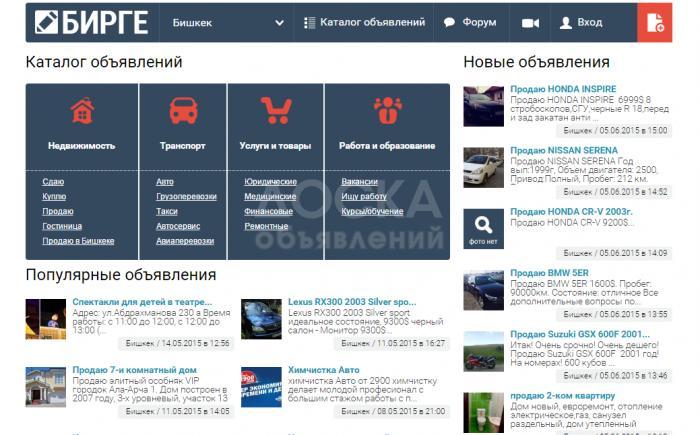Click the Продаю в Бишкеке link
Screen dimensions: 700x435
tap(78, 241)
